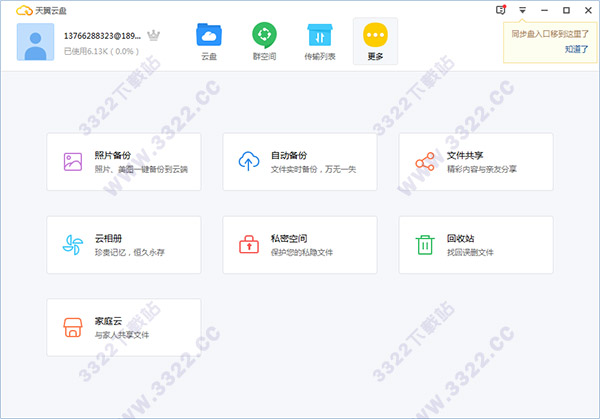Open the 照片备份 title text
The width and height of the screenshot is (600, 419).
click(113, 155)
